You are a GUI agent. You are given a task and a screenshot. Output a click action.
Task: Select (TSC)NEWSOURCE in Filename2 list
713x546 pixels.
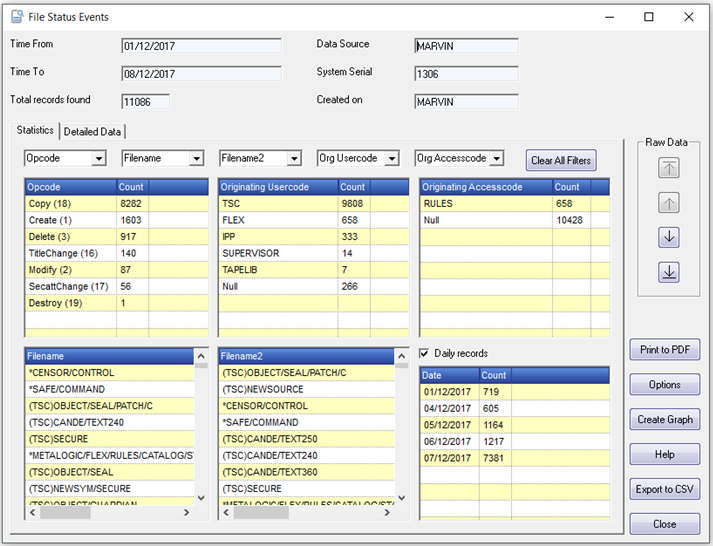click(307, 389)
